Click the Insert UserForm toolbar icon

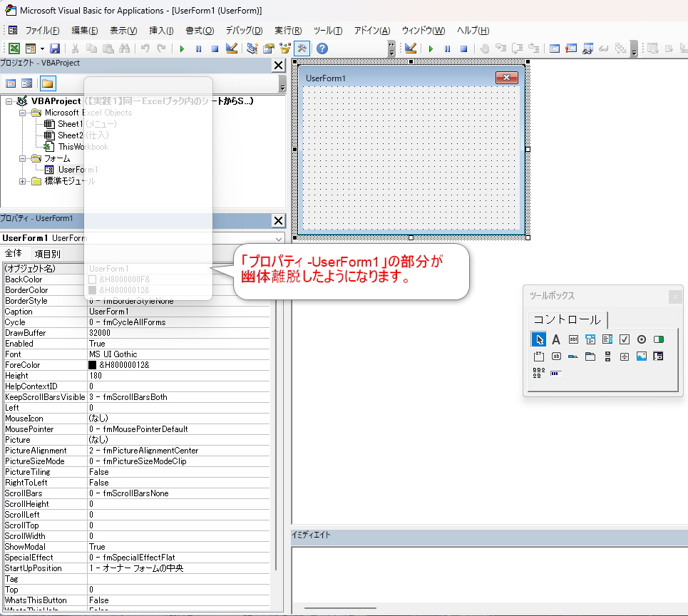point(30,48)
